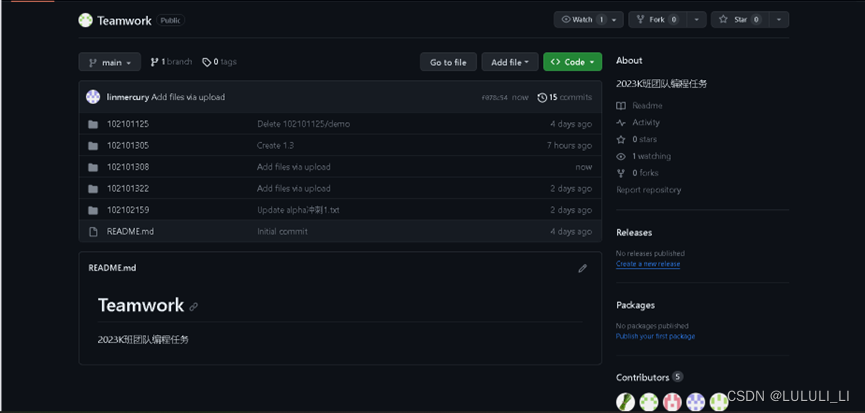Screen dimensions: 865x413
Task: Open the linmercury author link
Action: [x=127, y=97]
